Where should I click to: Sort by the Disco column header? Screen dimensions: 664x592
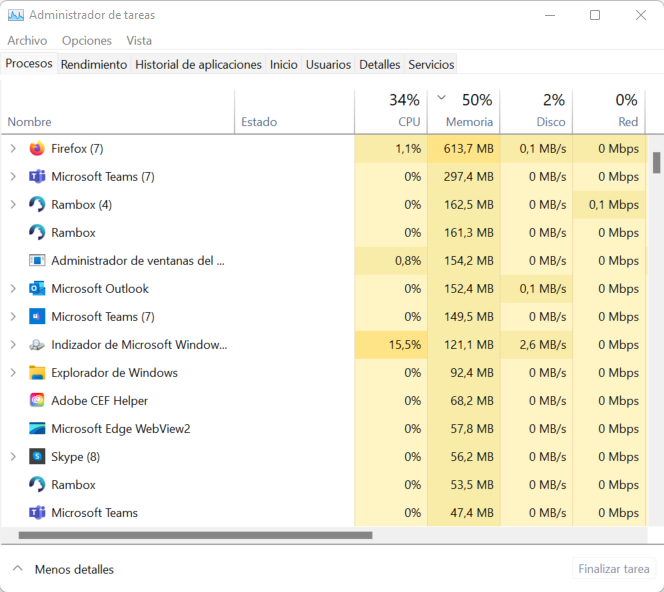point(537,112)
